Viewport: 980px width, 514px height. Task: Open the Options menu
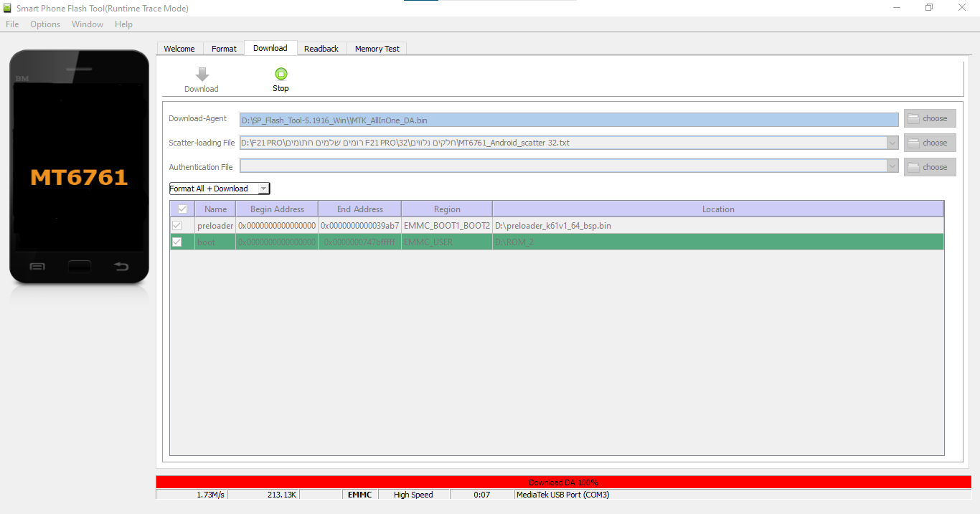coord(45,24)
